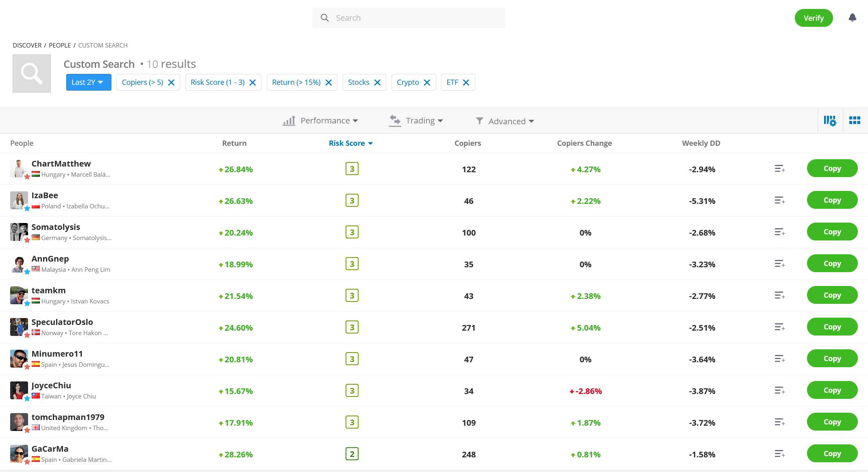Select GaCarMa's 28.26% return value
This screenshot has width=868, height=472.
235,455
